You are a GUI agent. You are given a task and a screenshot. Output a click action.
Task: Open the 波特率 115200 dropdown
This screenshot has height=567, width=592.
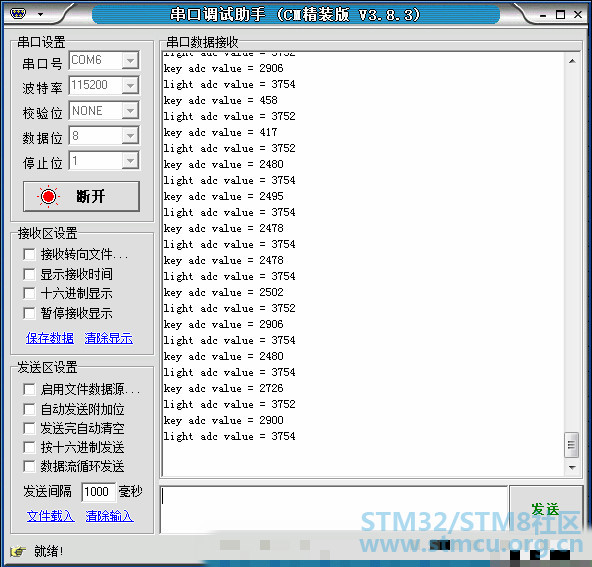click(130, 86)
